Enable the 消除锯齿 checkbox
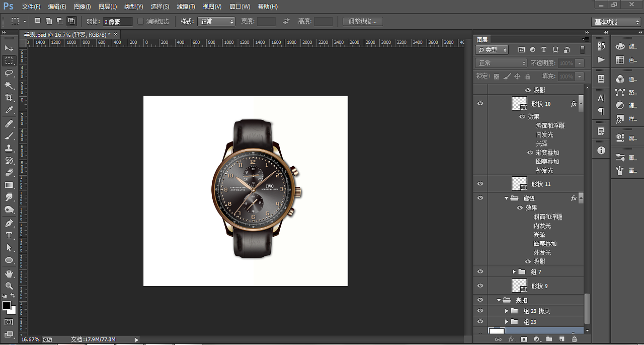The image size is (644, 345). click(140, 21)
